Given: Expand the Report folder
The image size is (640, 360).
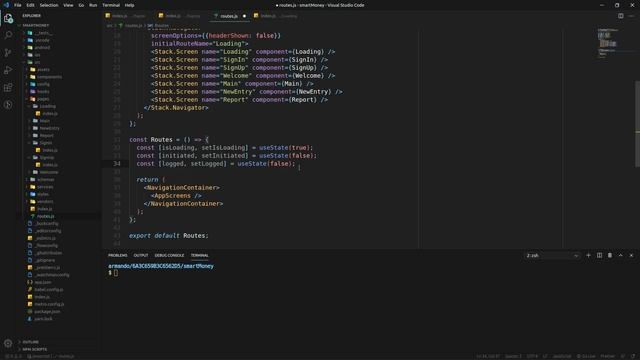Looking at the screenshot, I should click(x=47, y=136).
